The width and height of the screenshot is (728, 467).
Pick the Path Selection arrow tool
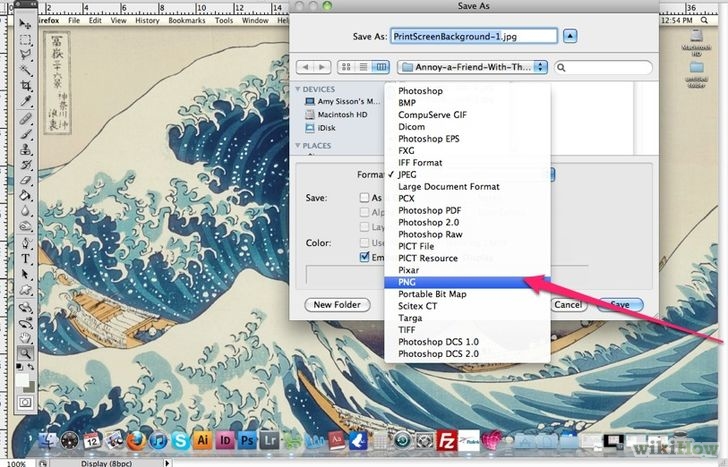[x=25, y=274]
